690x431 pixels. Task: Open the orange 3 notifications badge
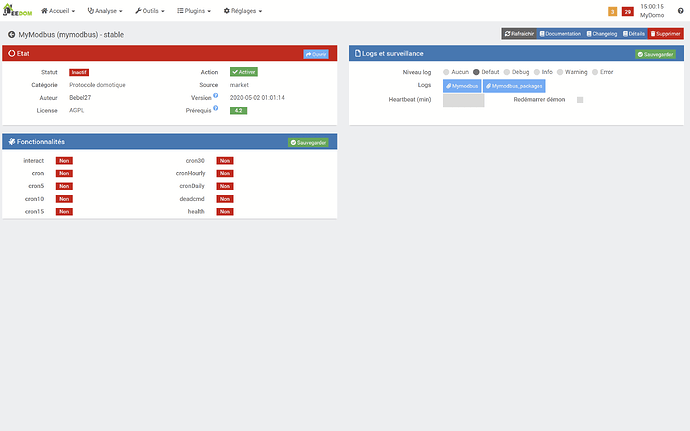point(612,11)
